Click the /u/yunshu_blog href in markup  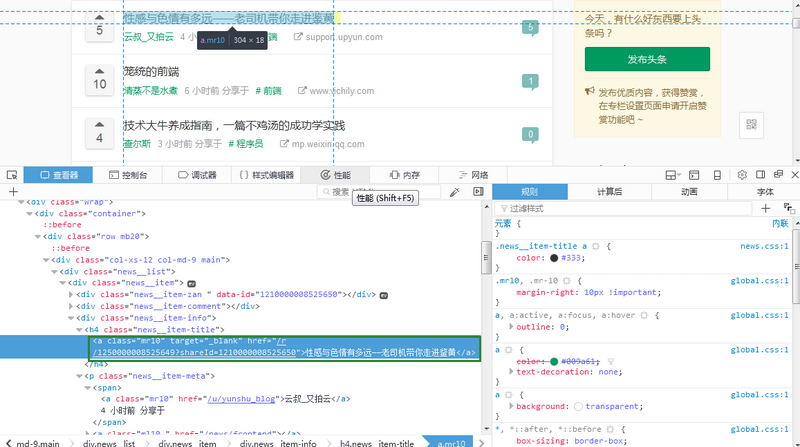241,399
